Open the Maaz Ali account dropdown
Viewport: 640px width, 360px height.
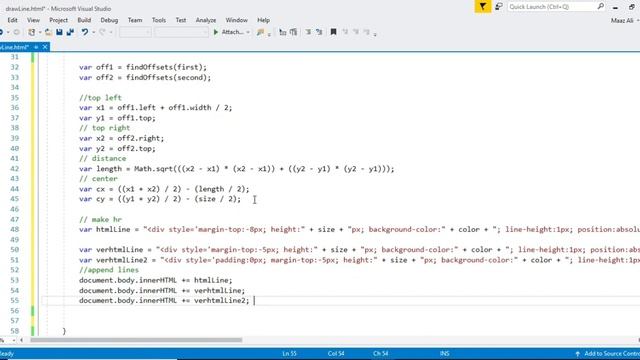coord(624,20)
